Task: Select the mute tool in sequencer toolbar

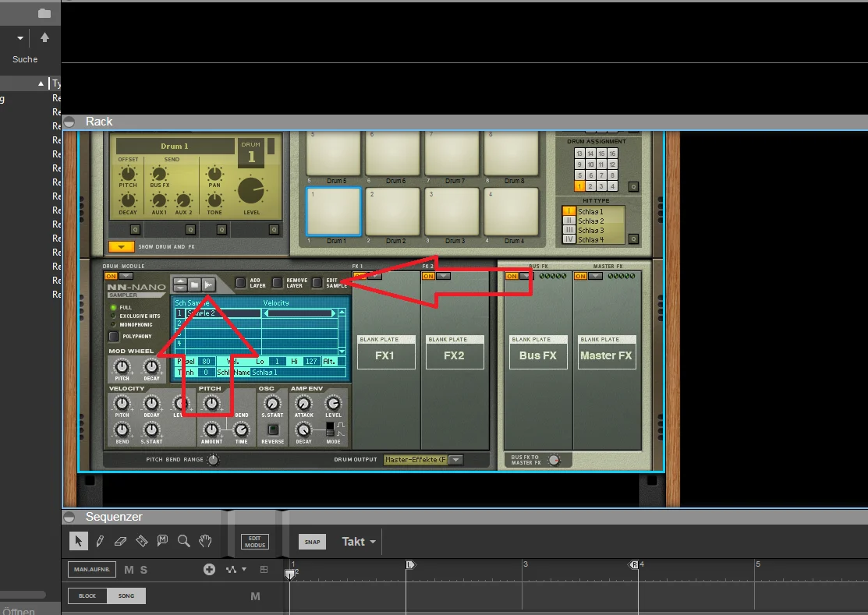Action: (162, 540)
